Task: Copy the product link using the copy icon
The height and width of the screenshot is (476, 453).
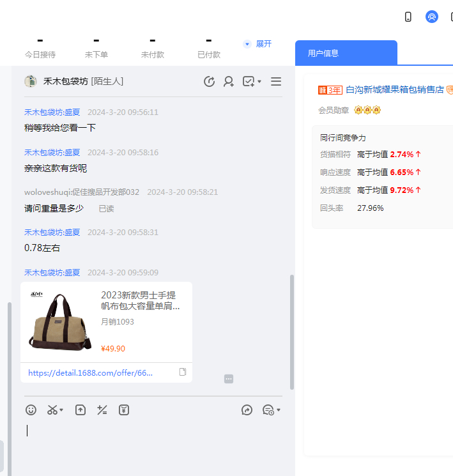Action: [x=183, y=372]
